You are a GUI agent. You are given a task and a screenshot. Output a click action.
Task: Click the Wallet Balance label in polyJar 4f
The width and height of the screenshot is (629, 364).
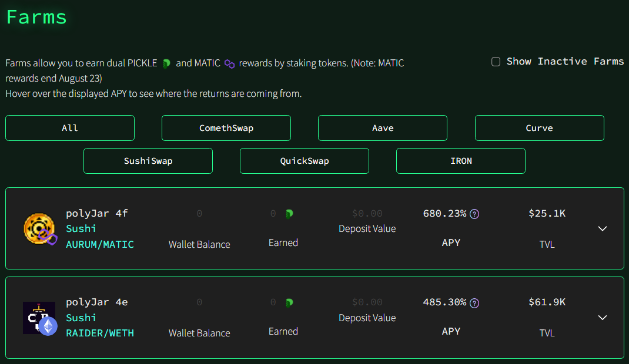click(199, 244)
